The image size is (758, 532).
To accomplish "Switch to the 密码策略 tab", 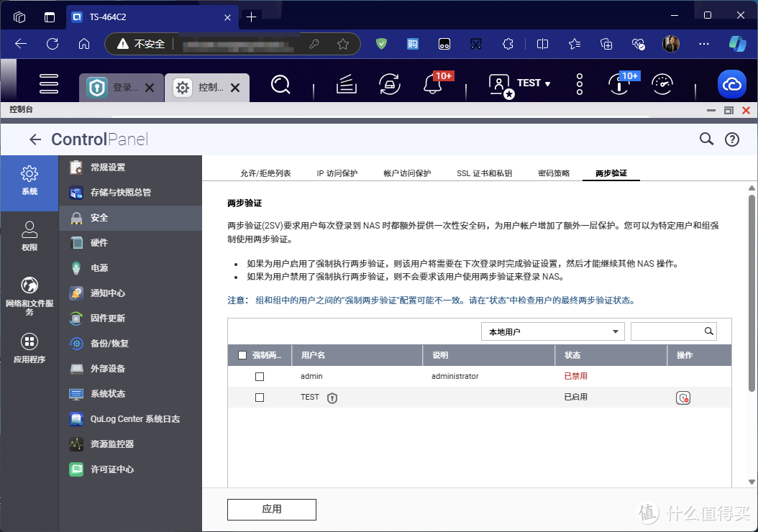I will pos(552,173).
